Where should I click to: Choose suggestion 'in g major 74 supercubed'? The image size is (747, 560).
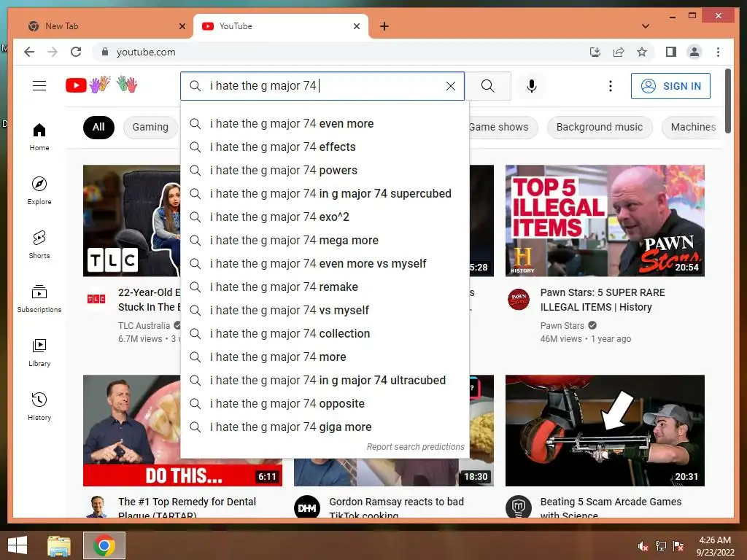pos(325,194)
